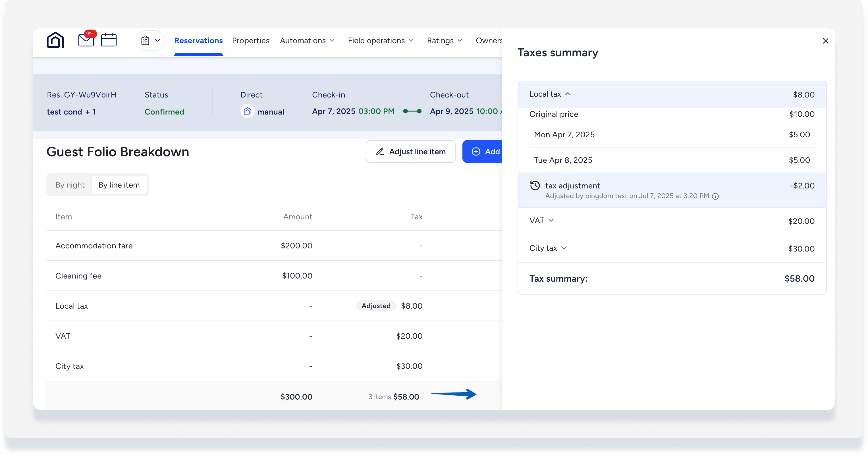Expand the City tax row
Viewport: 868px width, 455px height.
[x=564, y=248]
